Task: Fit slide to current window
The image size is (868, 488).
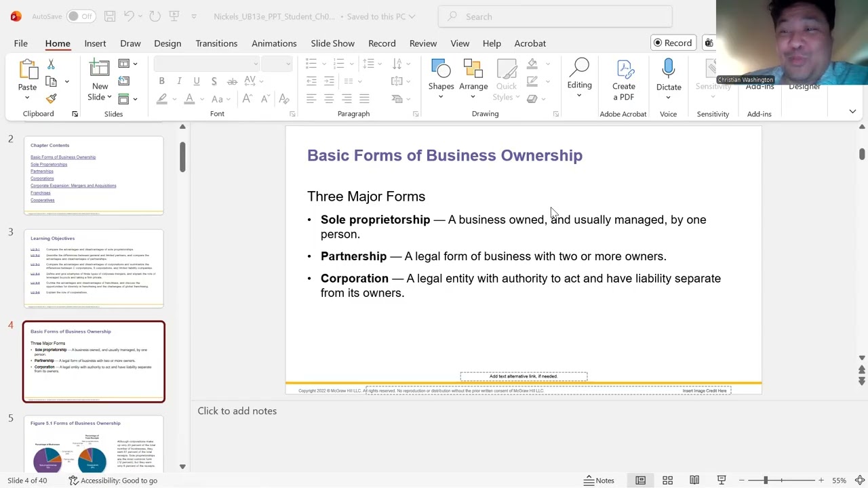Action: pyautogui.click(x=861, y=481)
